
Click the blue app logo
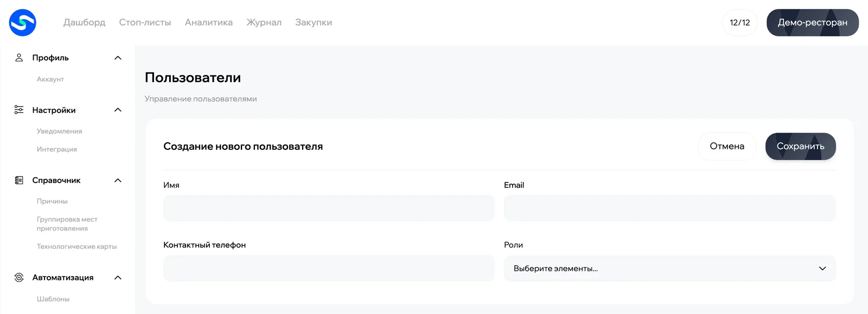tap(22, 22)
